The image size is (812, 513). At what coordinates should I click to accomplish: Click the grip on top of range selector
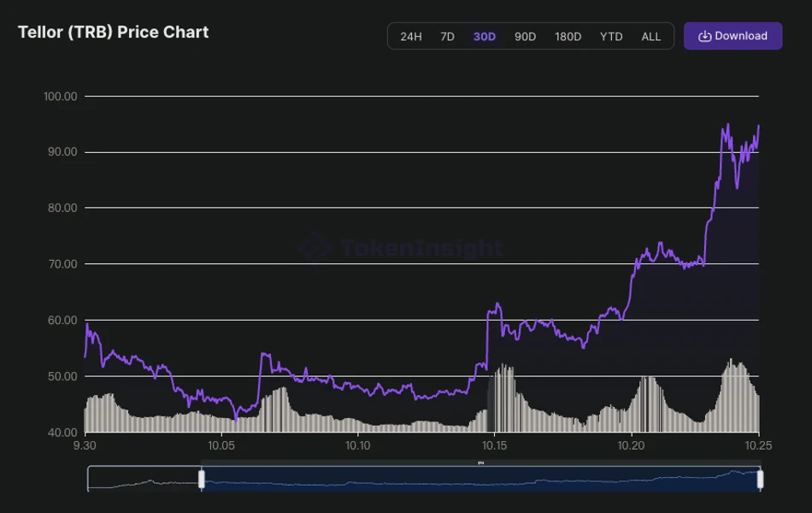(x=480, y=463)
